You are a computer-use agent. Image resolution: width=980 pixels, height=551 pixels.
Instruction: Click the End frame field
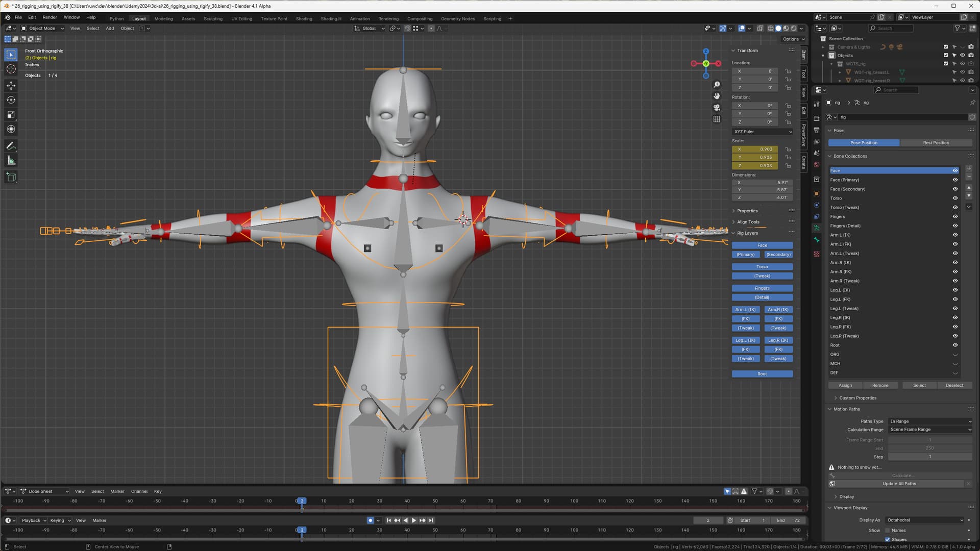789,520
